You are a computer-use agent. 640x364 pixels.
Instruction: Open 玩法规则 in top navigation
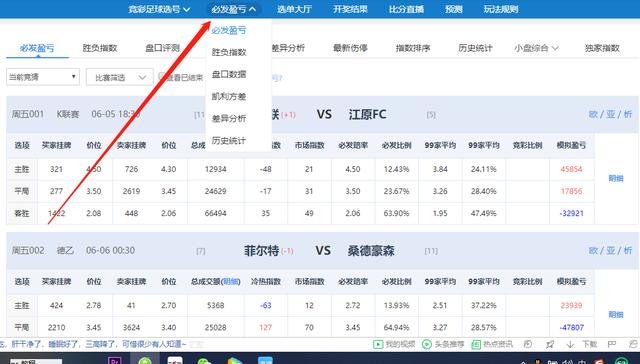tap(501, 9)
